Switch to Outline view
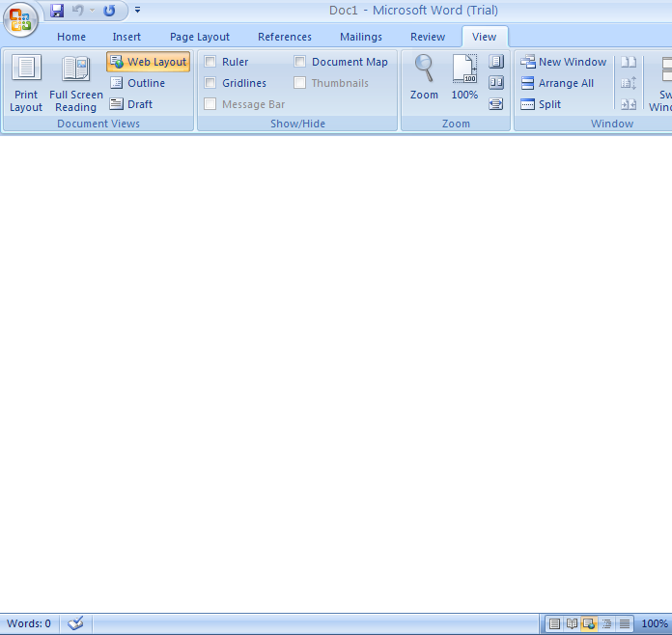The height and width of the screenshot is (635, 672). (x=137, y=83)
